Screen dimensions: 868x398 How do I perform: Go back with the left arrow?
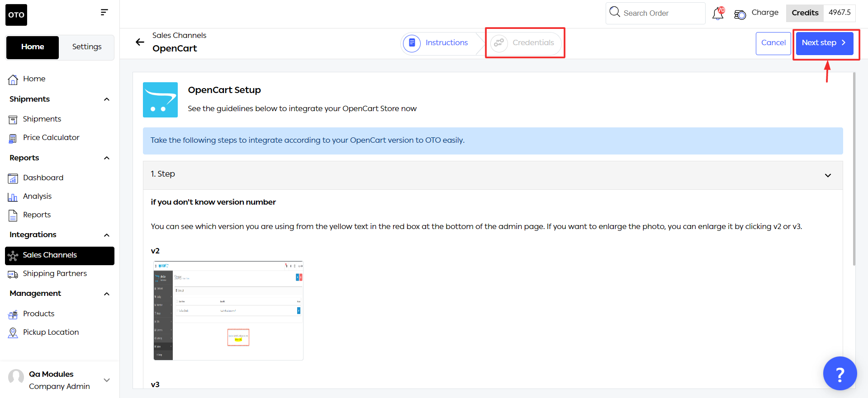pos(140,42)
